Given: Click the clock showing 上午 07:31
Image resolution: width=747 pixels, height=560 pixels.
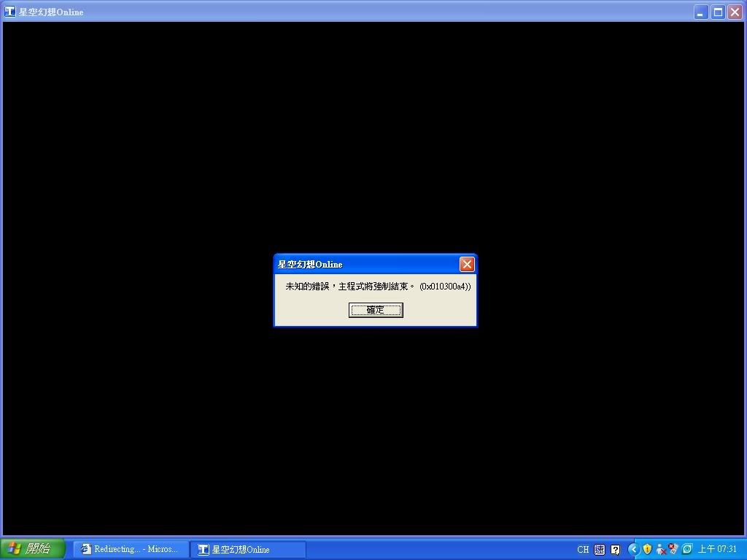Looking at the screenshot, I should click(717, 549).
